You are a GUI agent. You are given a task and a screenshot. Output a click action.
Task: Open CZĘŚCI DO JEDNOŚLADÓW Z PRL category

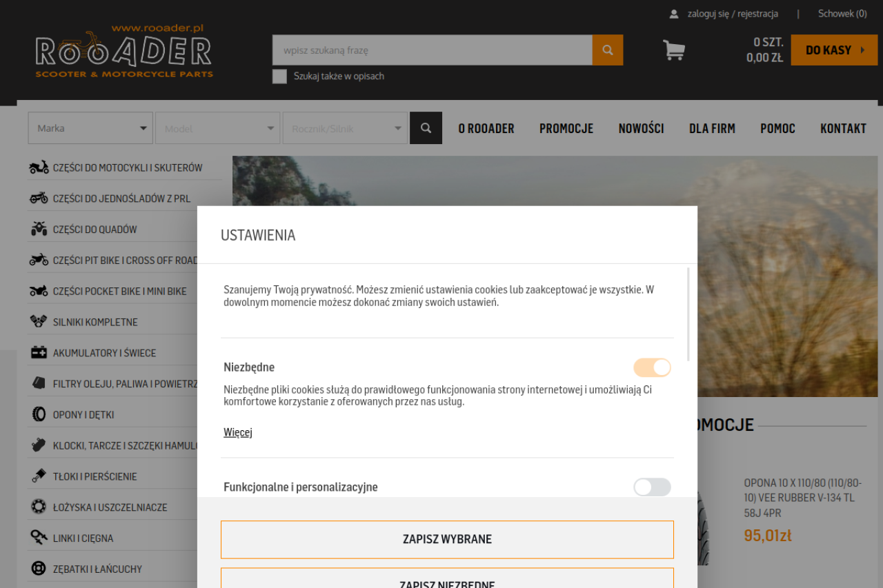[121, 199]
